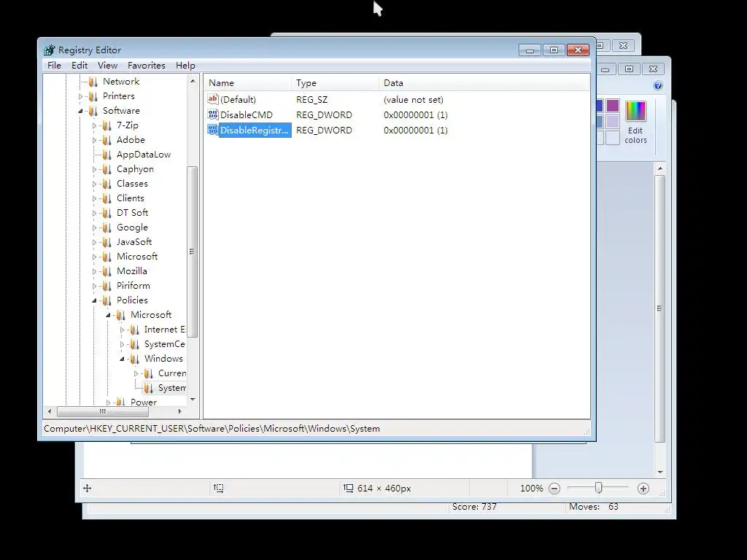The height and width of the screenshot is (560, 747).
Task: Click REG_SZ type cell
Action: 311,99
